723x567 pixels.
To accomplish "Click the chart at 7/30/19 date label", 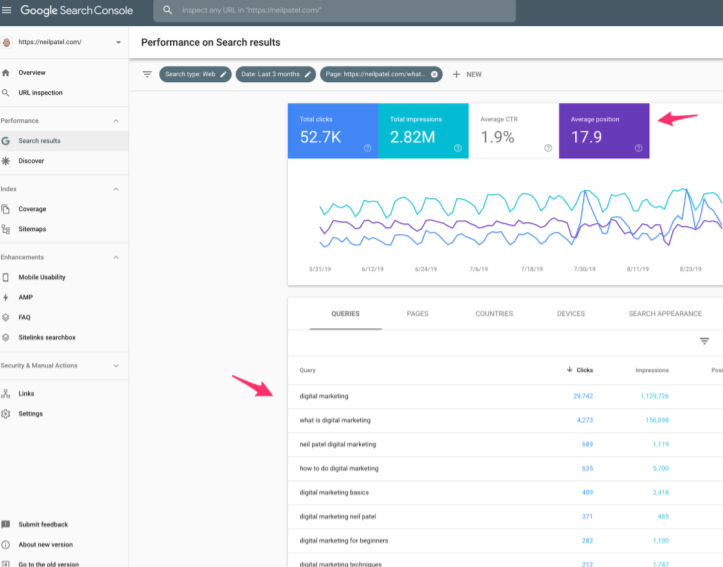I will click(x=585, y=269).
